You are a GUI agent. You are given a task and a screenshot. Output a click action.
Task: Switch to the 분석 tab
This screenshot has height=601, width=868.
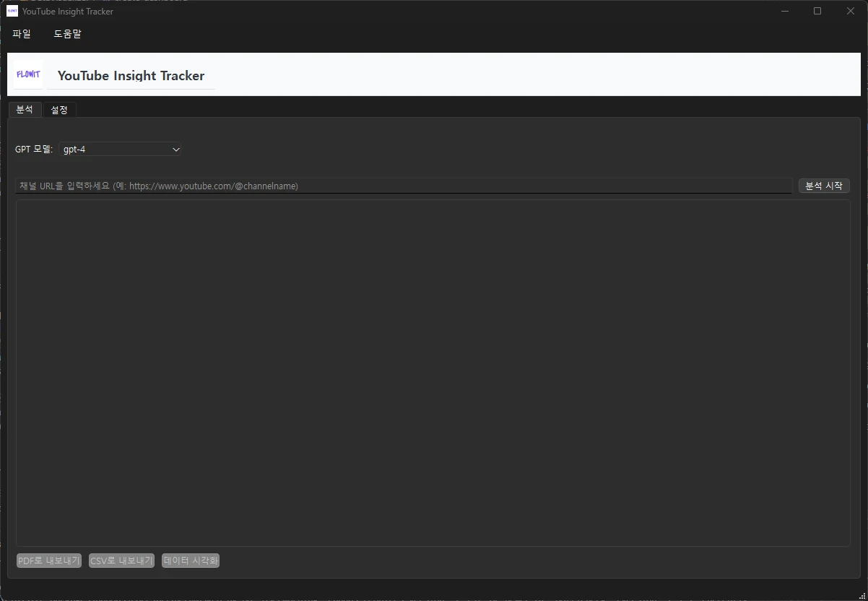point(25,109)
